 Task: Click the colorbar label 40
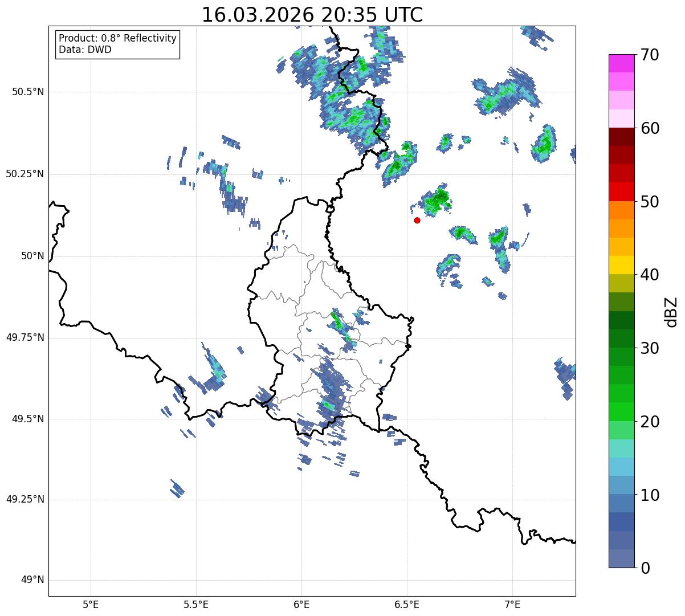[650, 275]
